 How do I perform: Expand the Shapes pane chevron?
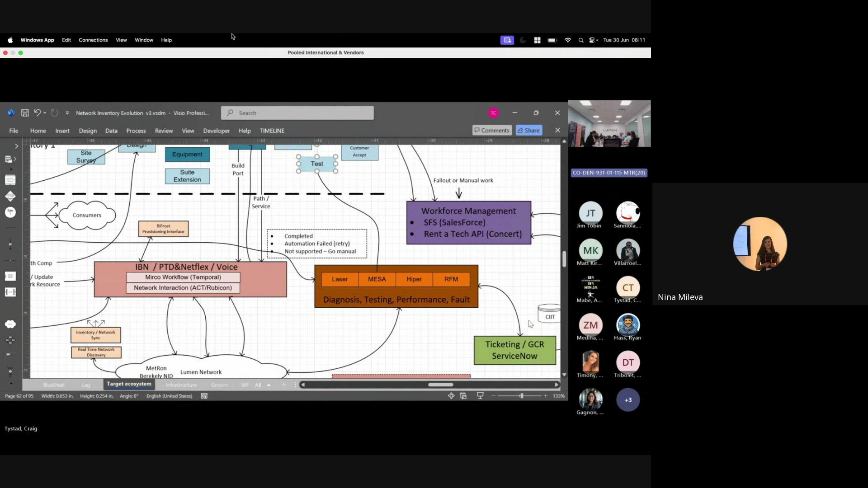(16, 146)
